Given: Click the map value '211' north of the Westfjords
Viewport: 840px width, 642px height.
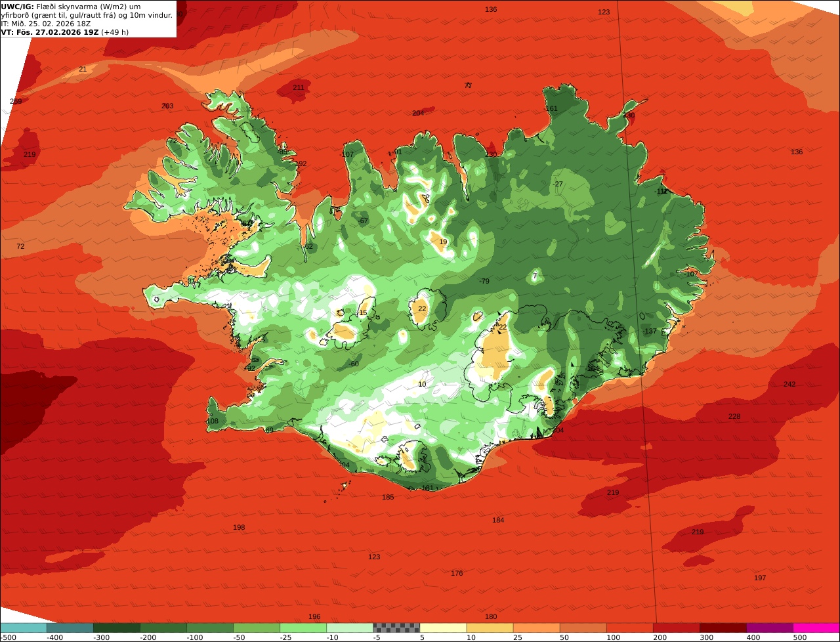Looking at the screenshot, I should (x=299, y=87).
